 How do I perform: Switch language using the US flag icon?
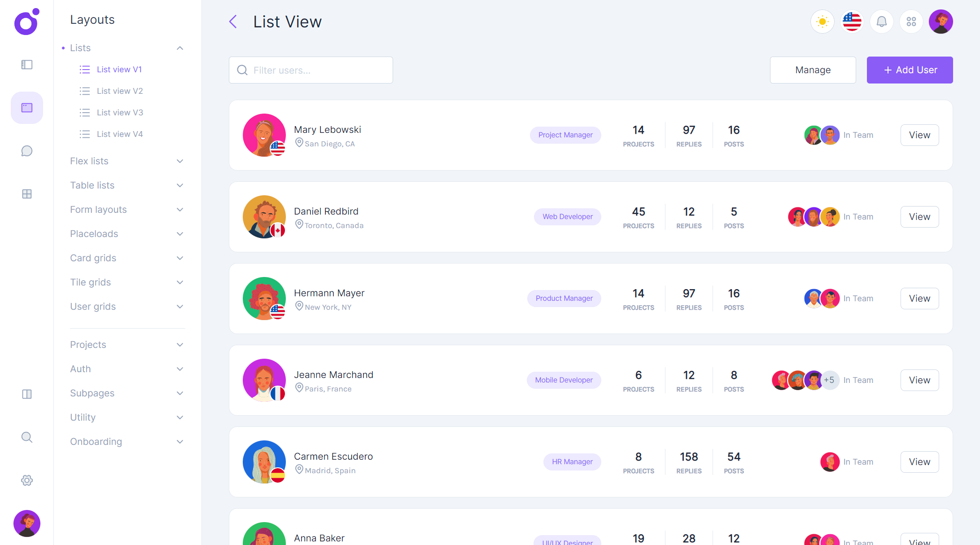point(852,21)
